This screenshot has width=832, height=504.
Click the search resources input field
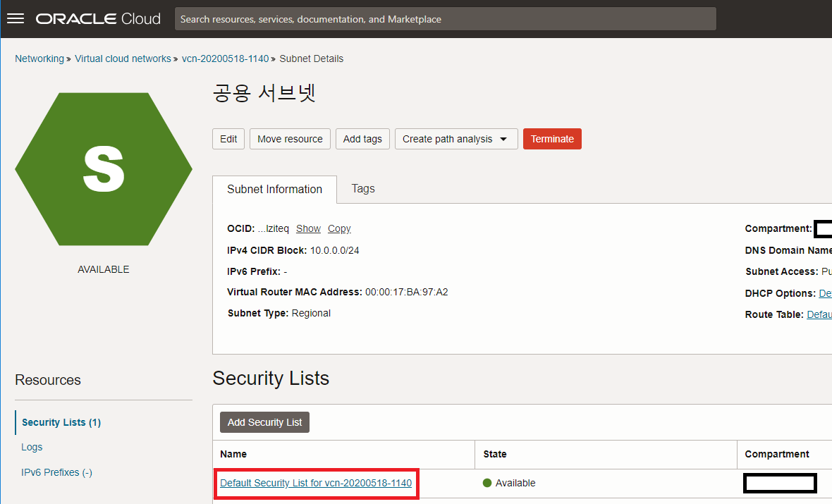click(445, 18)
